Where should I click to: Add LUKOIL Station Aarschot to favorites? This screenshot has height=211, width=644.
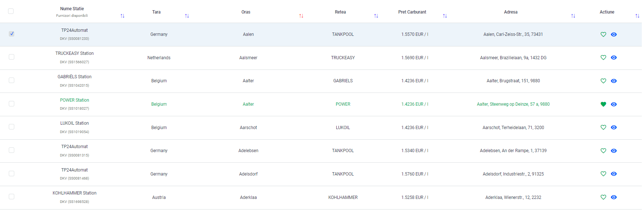click(603, 127)
